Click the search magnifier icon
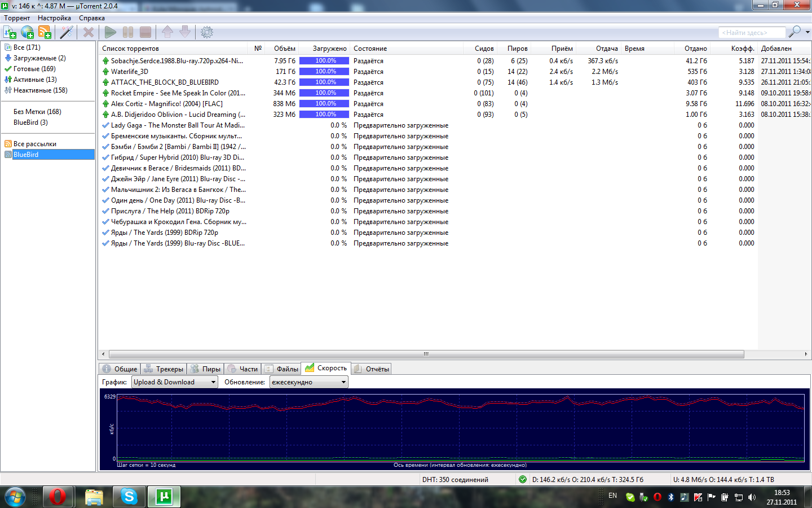 click(x=795, y=32)
